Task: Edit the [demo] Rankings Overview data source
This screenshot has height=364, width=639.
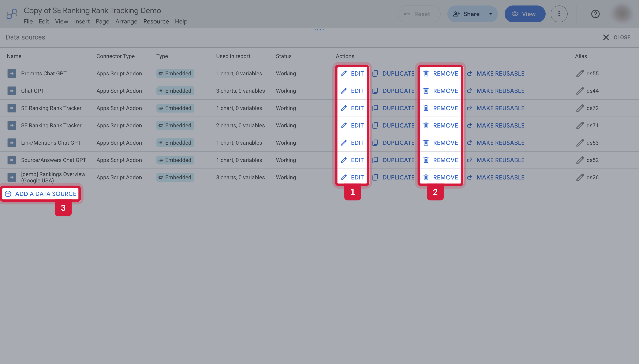Action: 352,177
